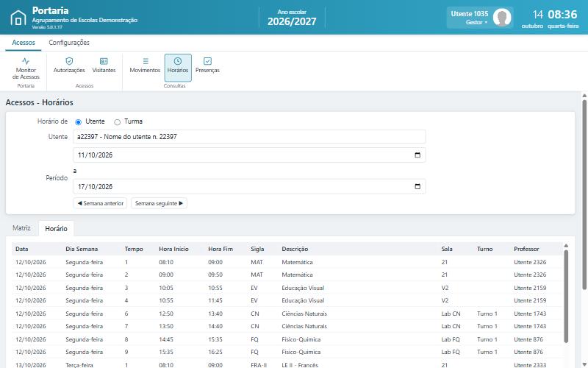Open Autorizações shield icon

pos(69,61)
